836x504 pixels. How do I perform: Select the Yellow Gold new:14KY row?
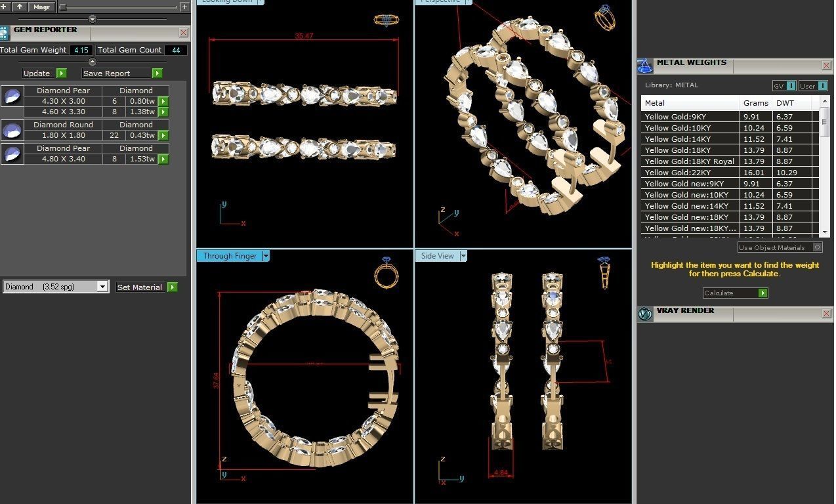730,206
